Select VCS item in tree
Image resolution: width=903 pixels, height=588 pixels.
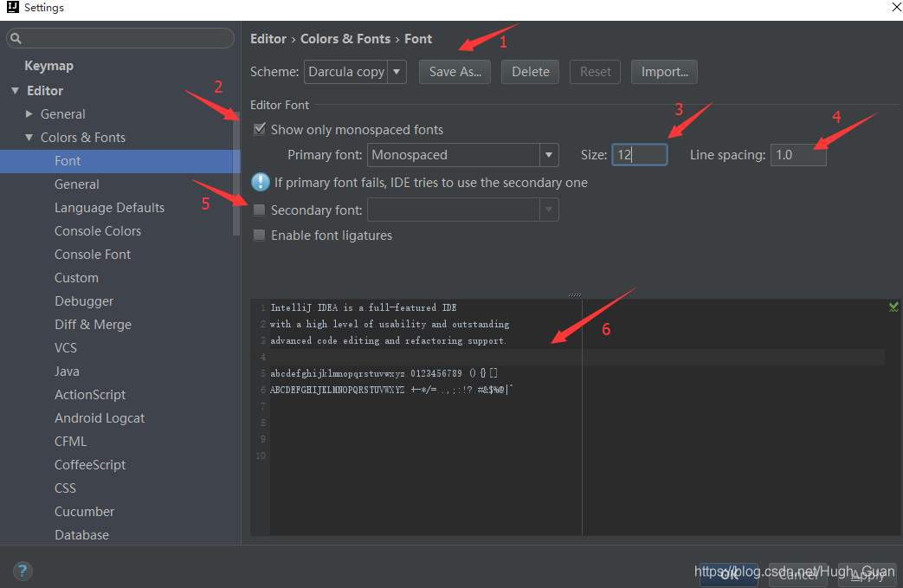pos(66,348)
